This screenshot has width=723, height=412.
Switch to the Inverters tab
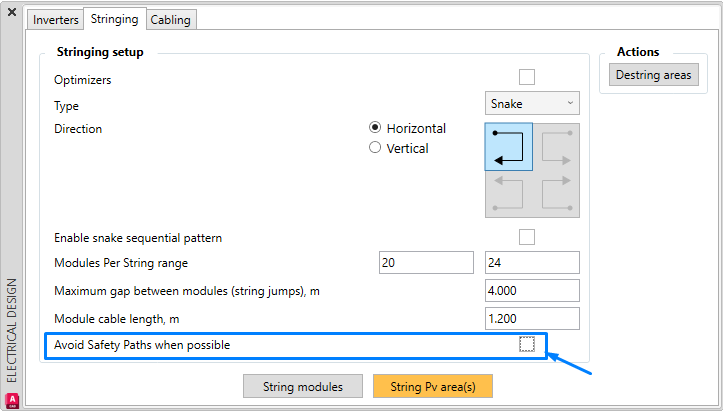(x=56, y=20)
